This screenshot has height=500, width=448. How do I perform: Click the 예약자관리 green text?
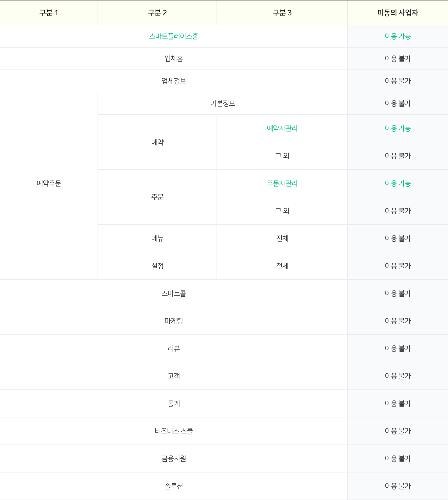(x=282, y=128)
